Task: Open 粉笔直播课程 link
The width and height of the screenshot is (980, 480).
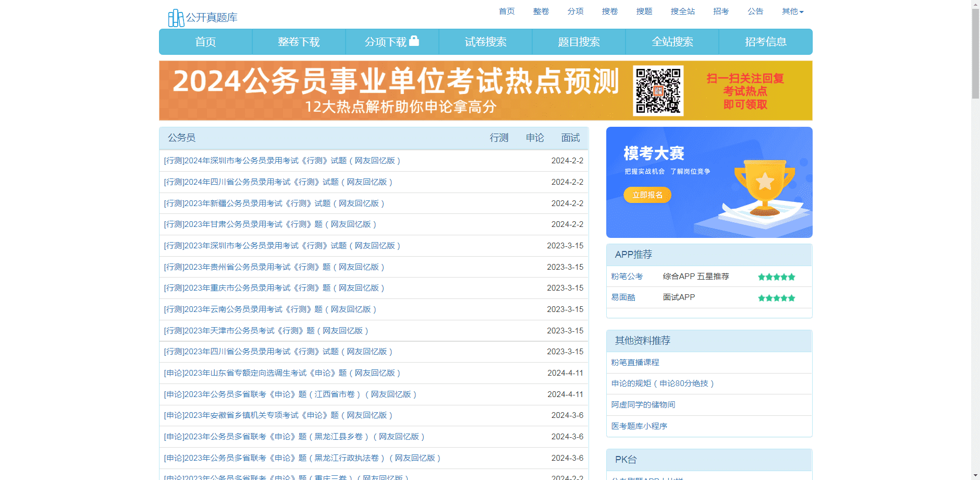Action: pos(635,363)
